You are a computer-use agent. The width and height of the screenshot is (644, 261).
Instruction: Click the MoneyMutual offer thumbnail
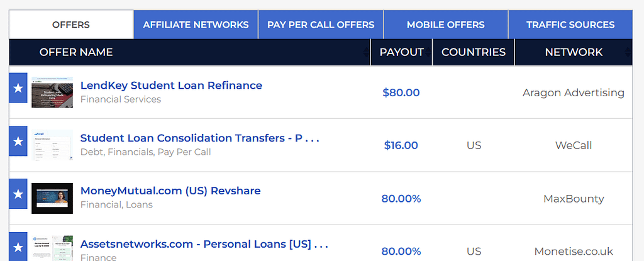52,198
